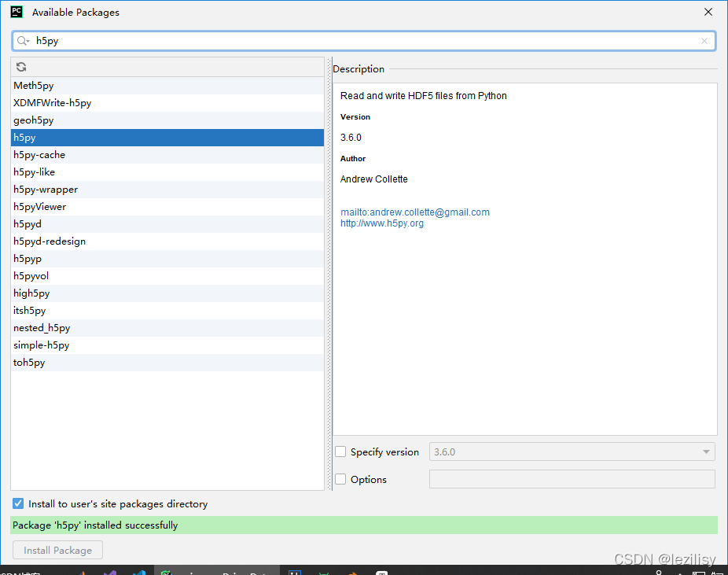Click the description text about HDF5 files
728x575 pixels.
(424, 96)
